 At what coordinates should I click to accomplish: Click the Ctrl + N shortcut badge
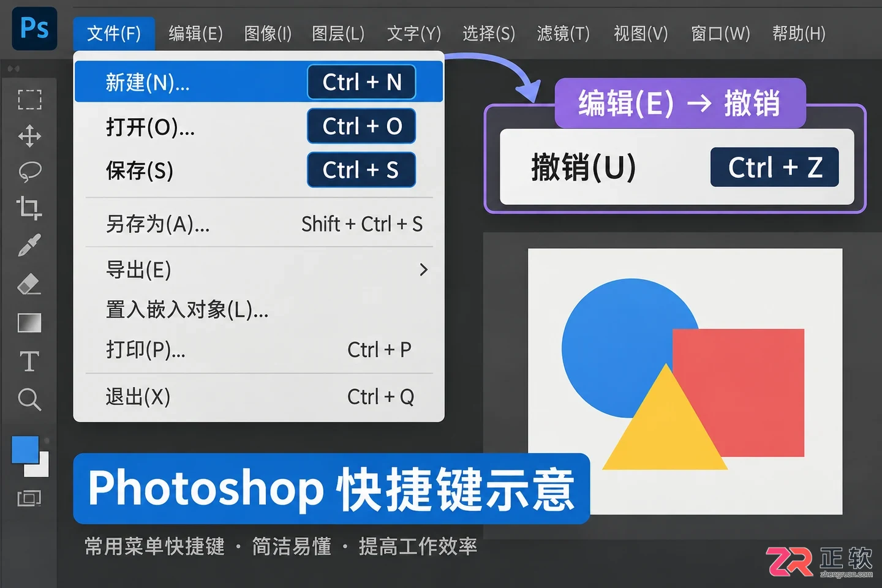361,82
